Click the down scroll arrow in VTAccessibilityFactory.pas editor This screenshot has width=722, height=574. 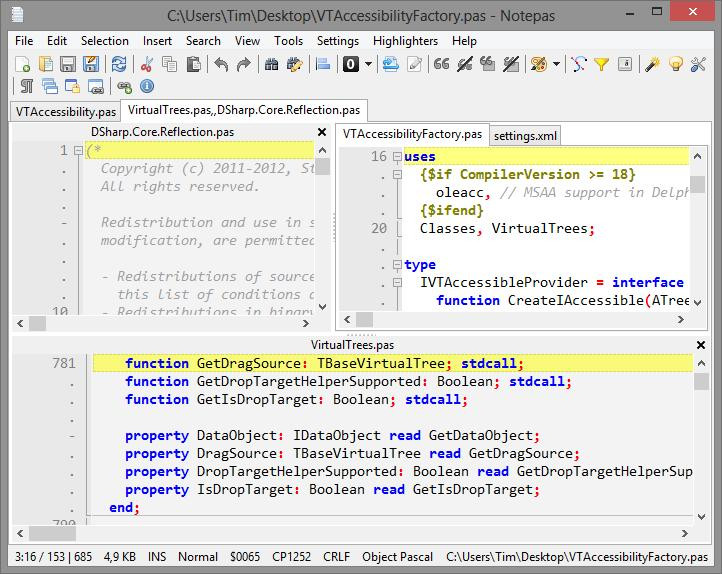698,302
